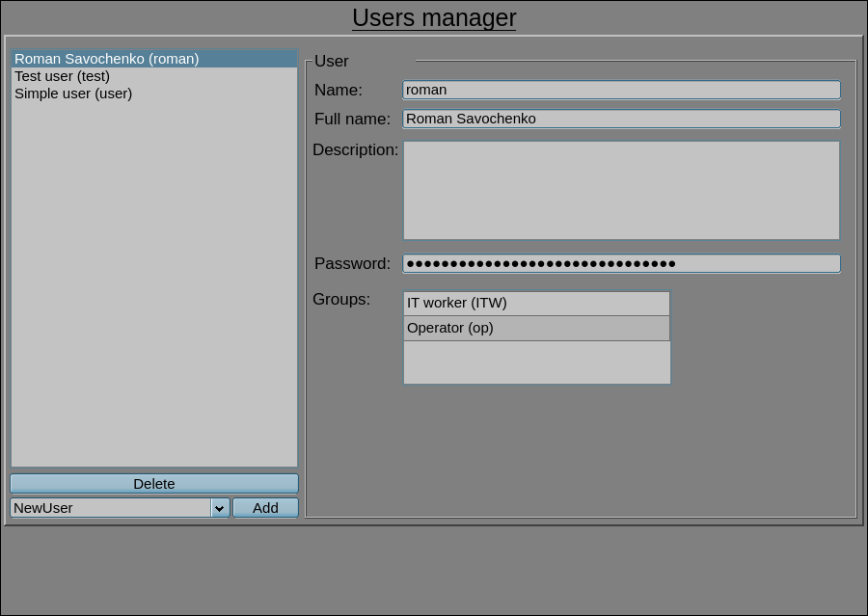
Task: Click the Groups: label
Action: point(341,299)
